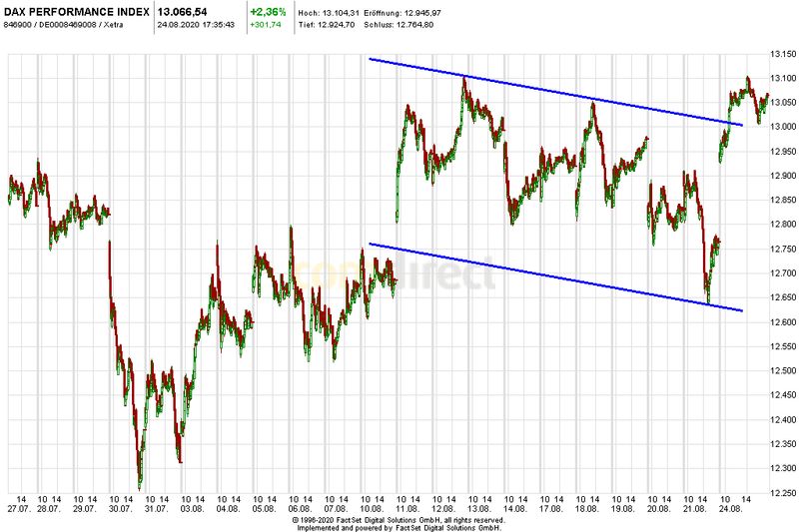Image resolution: width=799 pixels, height=532 pixels.
Task: Click the 13.000 price axis label
Action: pos(783,128)
